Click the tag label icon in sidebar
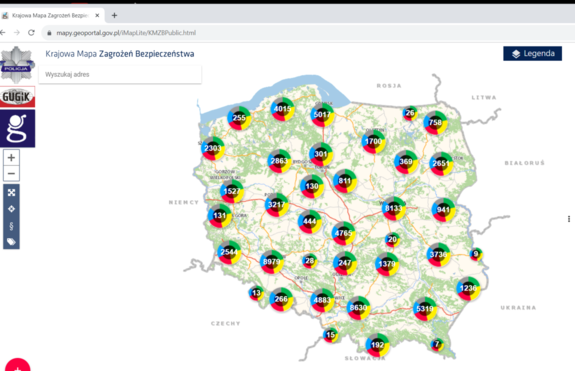Image resolution: width=575 pixels, height=371 pixels. (x=11, y=242)
